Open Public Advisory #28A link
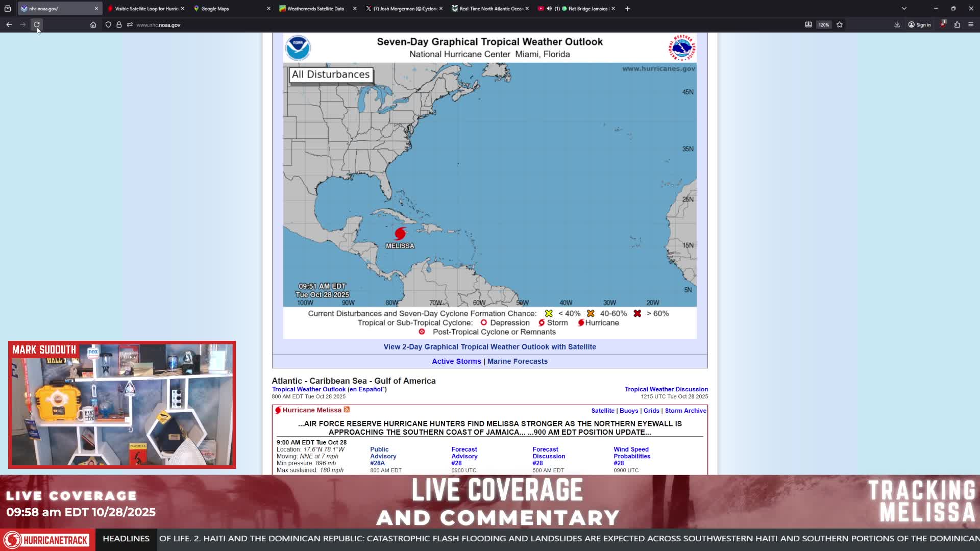The image size is (980, 551). [383, 456]
